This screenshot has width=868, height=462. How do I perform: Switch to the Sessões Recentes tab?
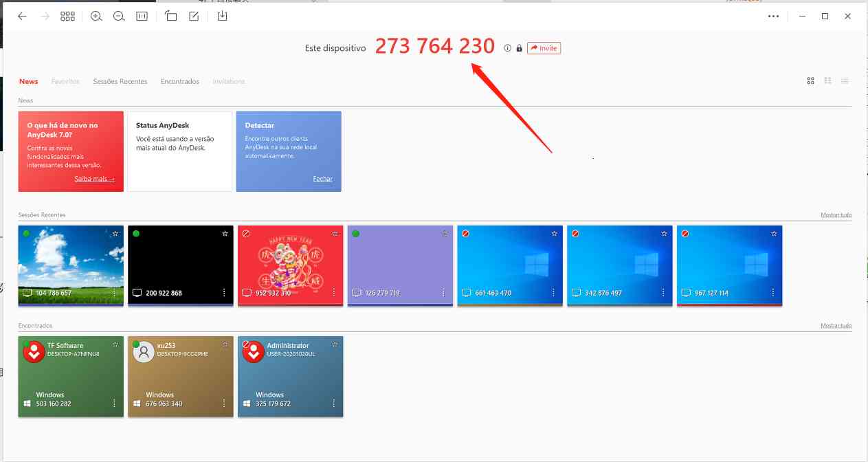point(120,81)
